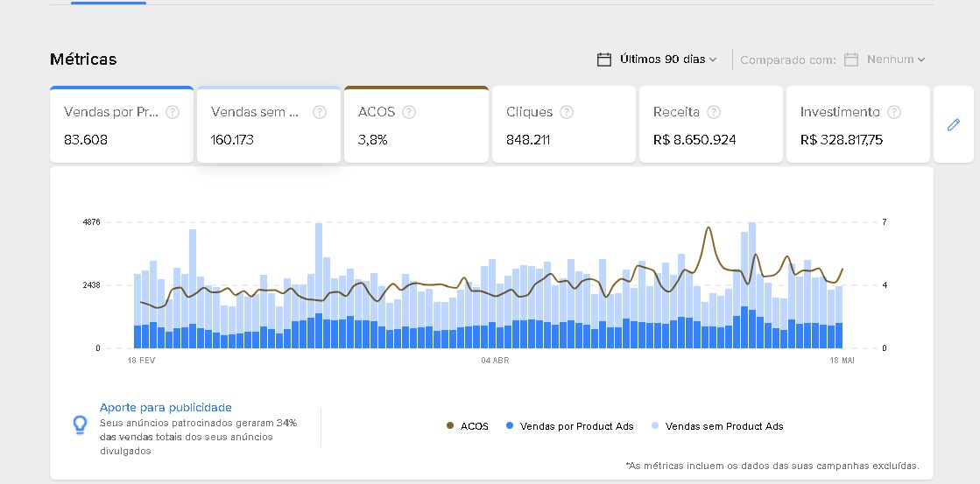This screenshot has height=484, width=980.
Task: Open the Aporte para publicidade link
Action: [166, 407]
